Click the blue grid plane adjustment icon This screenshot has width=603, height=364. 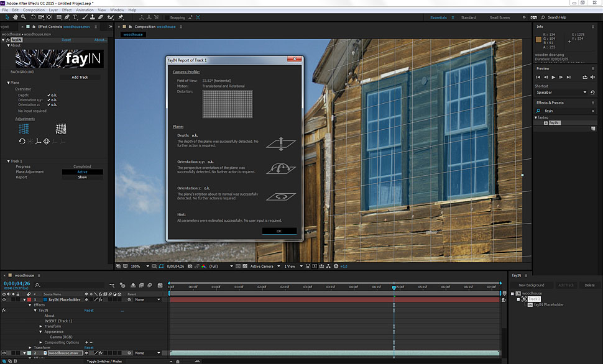click(x=24, y=129)
